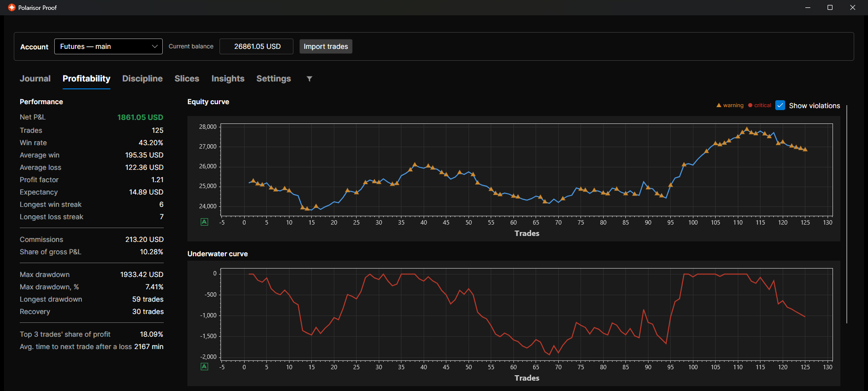
Task: Switch to the Journal tab
Action: [x=35, y=78]
